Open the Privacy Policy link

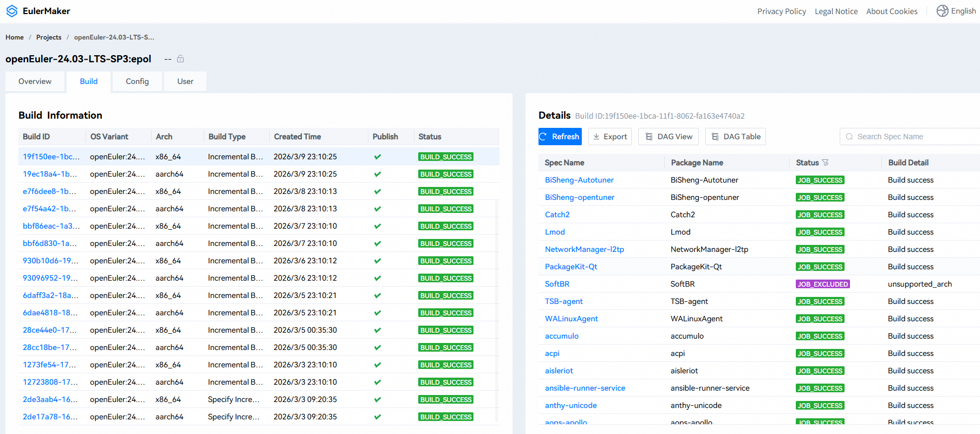point(782,11)
